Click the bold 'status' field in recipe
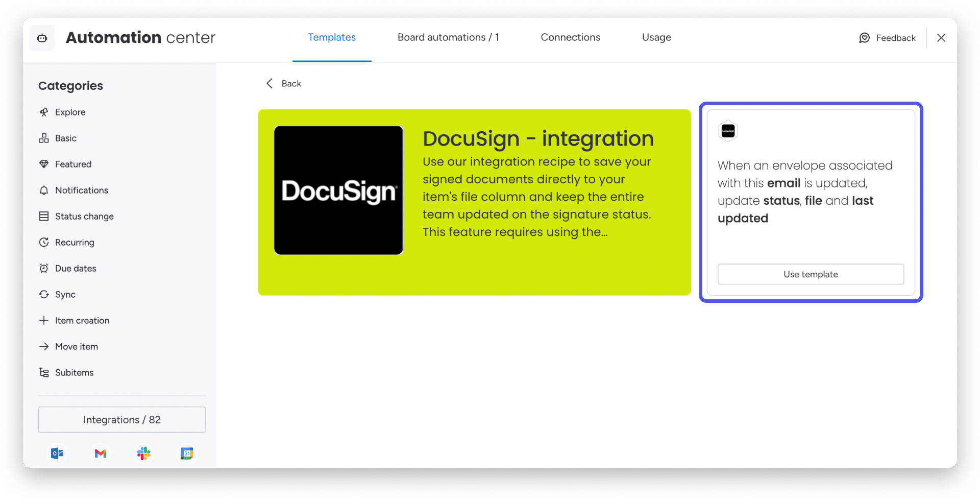The image size is (980, 501). (781, 201)
